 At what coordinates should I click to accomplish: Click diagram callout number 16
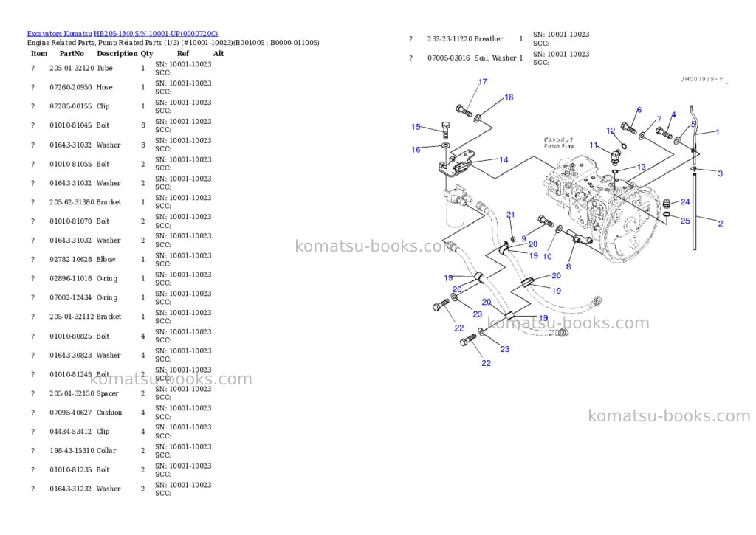[416, 149]
